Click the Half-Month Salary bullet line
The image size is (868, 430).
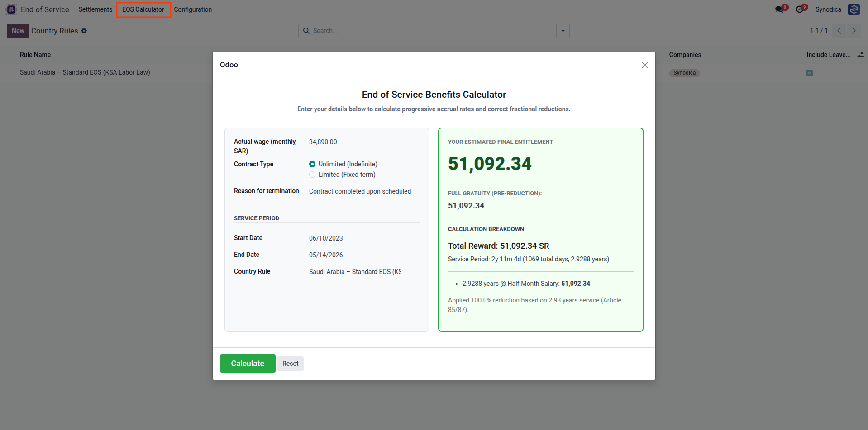click(526, 284)
